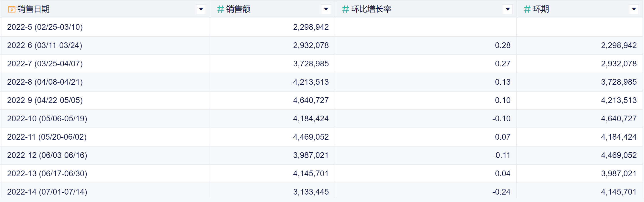
Task: Click the number-type icon beside 销售额
Action: pos(220,9)
